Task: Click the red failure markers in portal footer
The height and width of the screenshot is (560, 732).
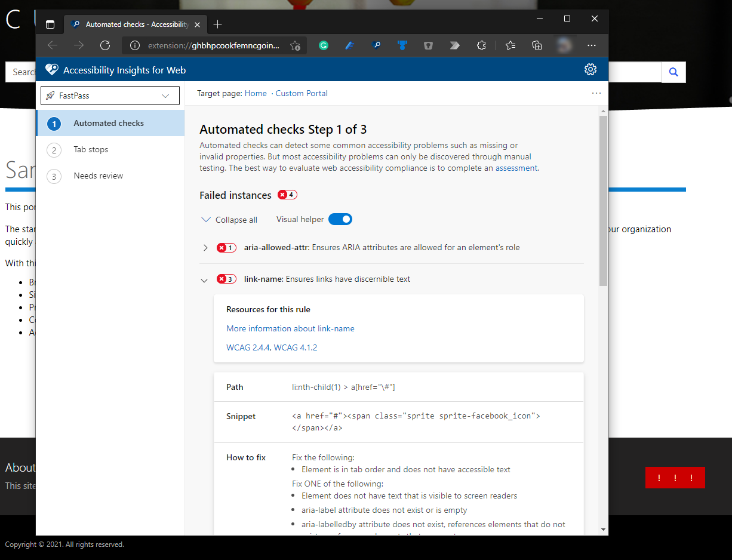Action: tap(675, 478)
